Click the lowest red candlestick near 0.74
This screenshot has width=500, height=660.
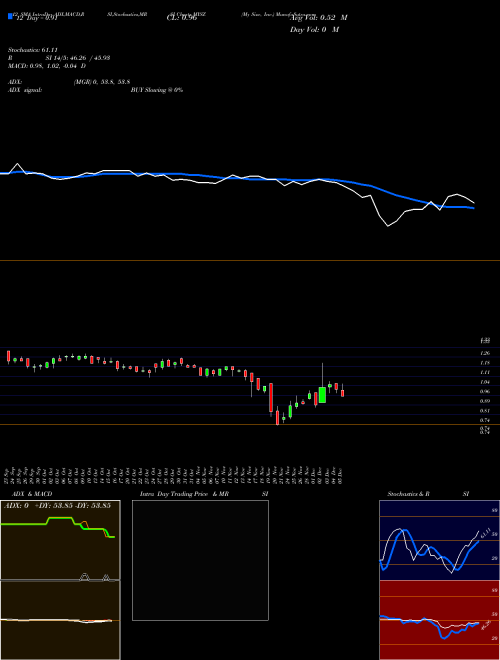(277, 418)
